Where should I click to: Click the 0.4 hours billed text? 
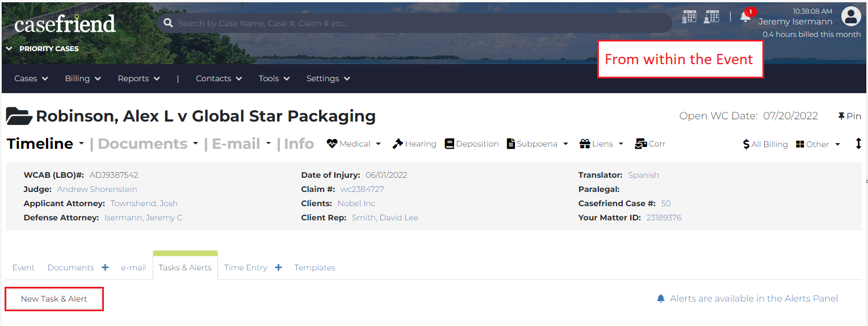(x=811, y=34)
